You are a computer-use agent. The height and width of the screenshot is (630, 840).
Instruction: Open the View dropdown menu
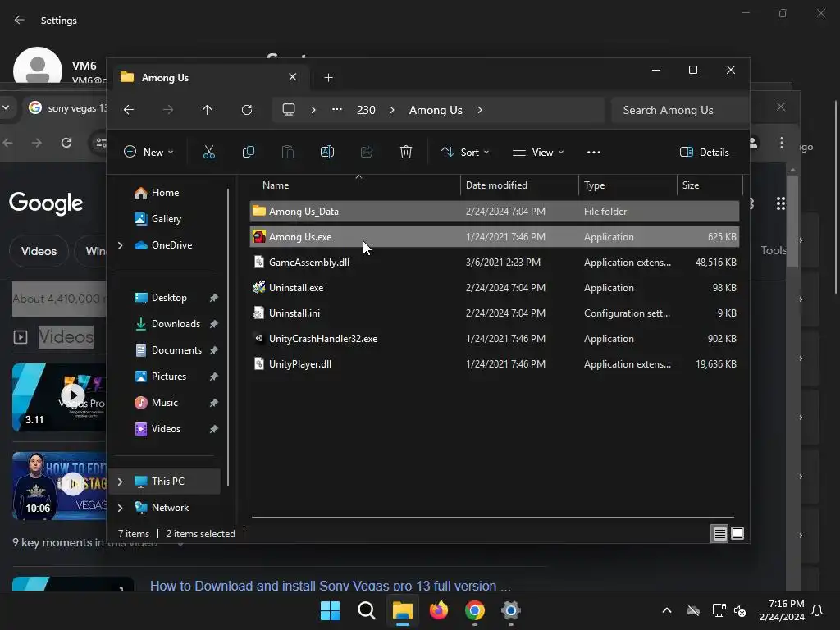[538, 152]
